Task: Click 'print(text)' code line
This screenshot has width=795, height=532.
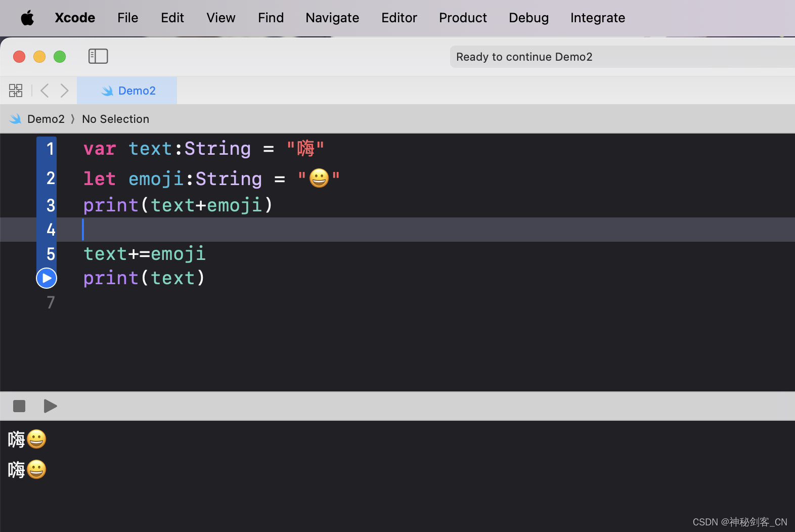Action: click(144, 278)
